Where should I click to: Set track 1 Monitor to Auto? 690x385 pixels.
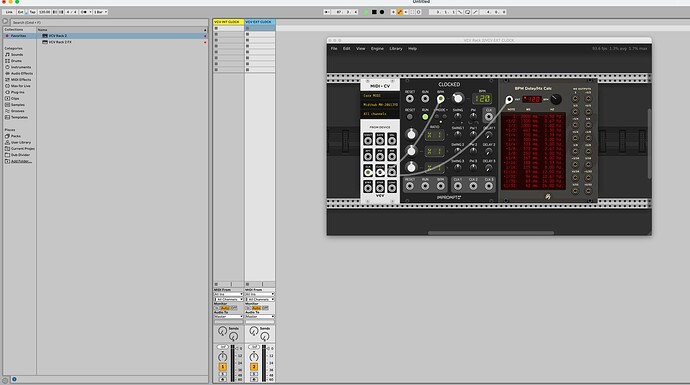point(225,308)
